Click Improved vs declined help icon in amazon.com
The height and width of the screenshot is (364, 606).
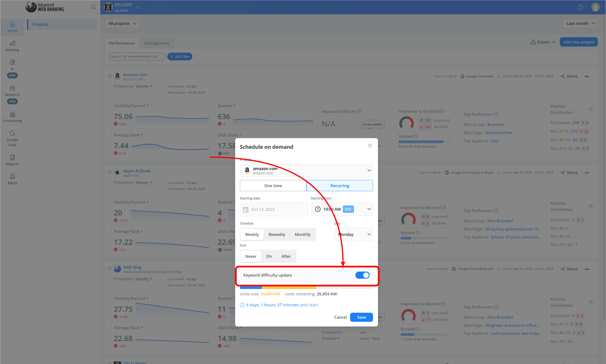coord(442,111)
